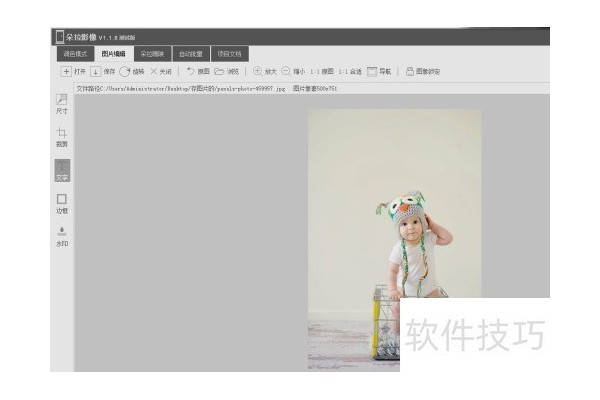This screenshot has height=400, width=600.
Task: Click the 缩小 (Zoom out) magnifier icon
Action: (286, 71)
